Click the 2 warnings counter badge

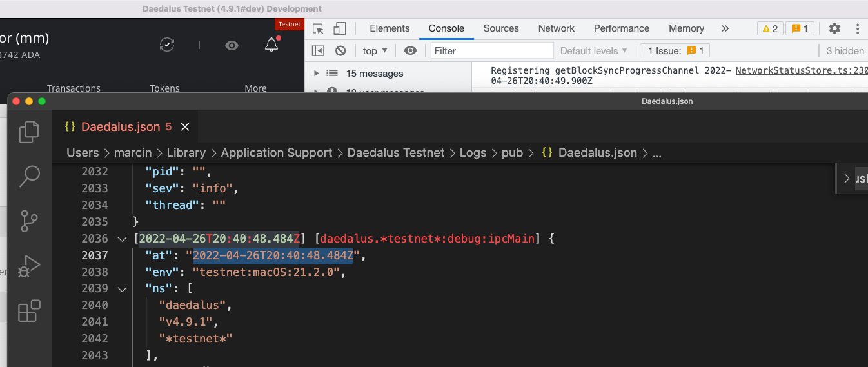[770, 28]
